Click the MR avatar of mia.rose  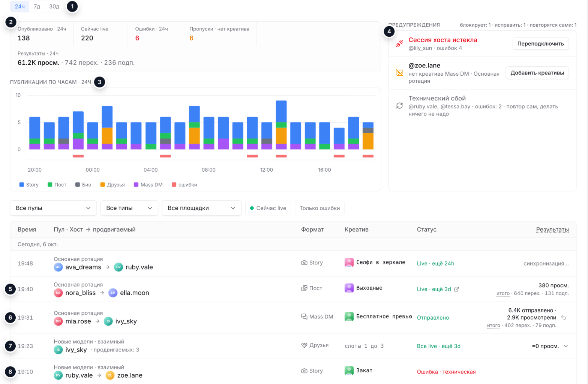pyautogui.click(x=58, y=321)
